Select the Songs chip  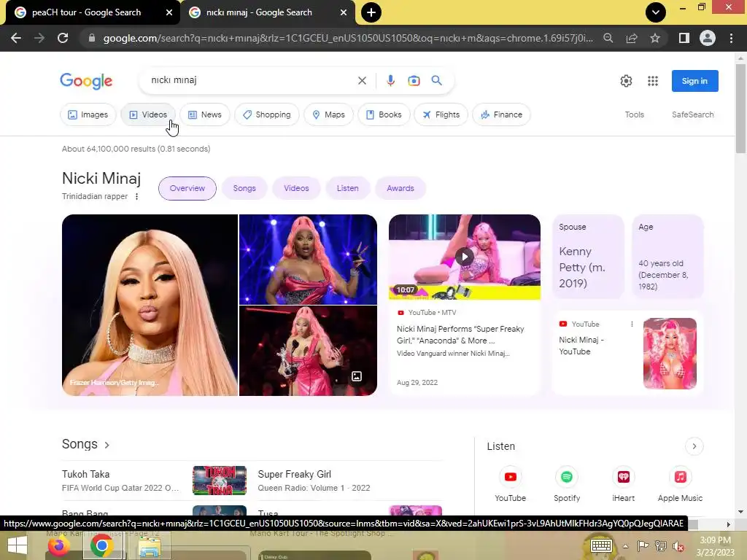pos(244,188)
